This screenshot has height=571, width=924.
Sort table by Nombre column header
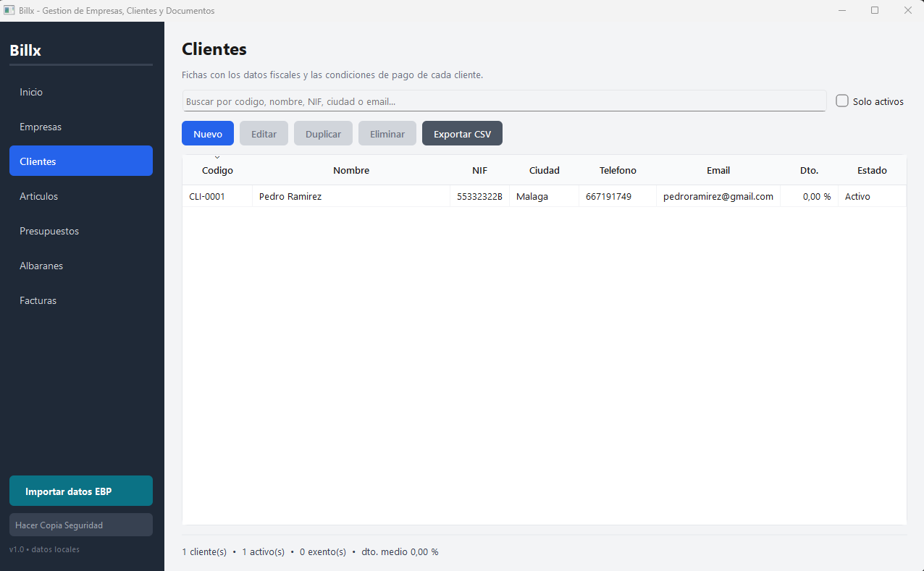pos(351,171)
